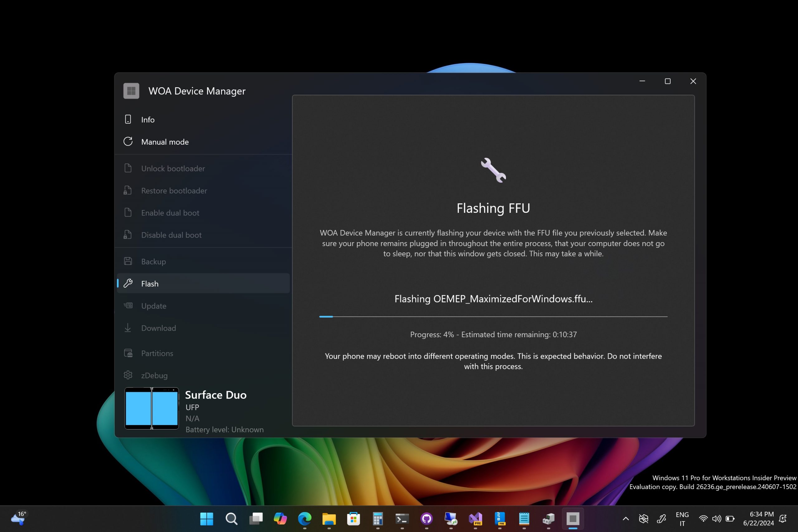The image size is (798, 532).
Task: Open the Info page in sidebar
Action: coord(203,119)
